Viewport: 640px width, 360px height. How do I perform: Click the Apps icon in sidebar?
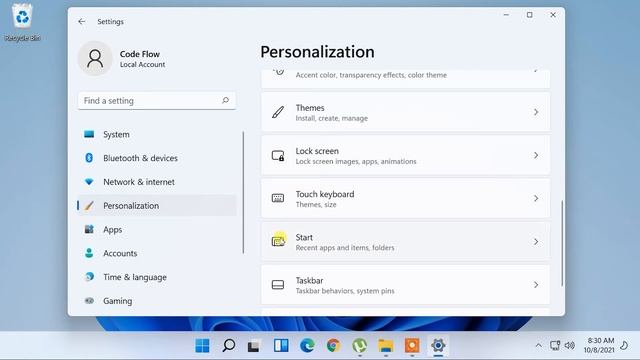click(x=89, y=229)
